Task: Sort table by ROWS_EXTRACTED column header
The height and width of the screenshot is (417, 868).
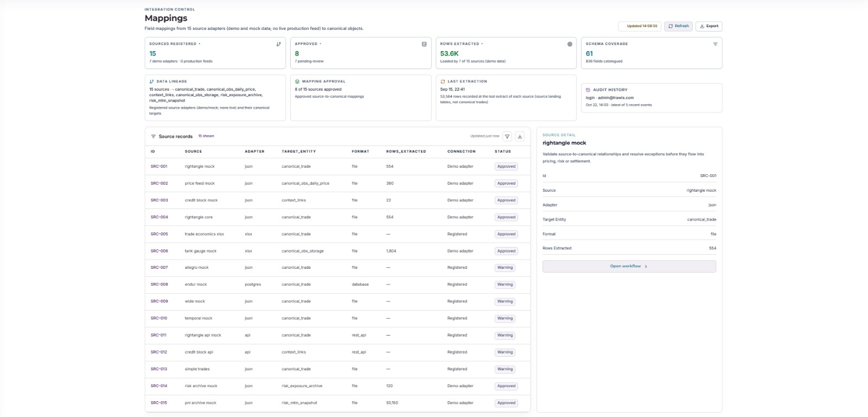Action: [406, 151]
